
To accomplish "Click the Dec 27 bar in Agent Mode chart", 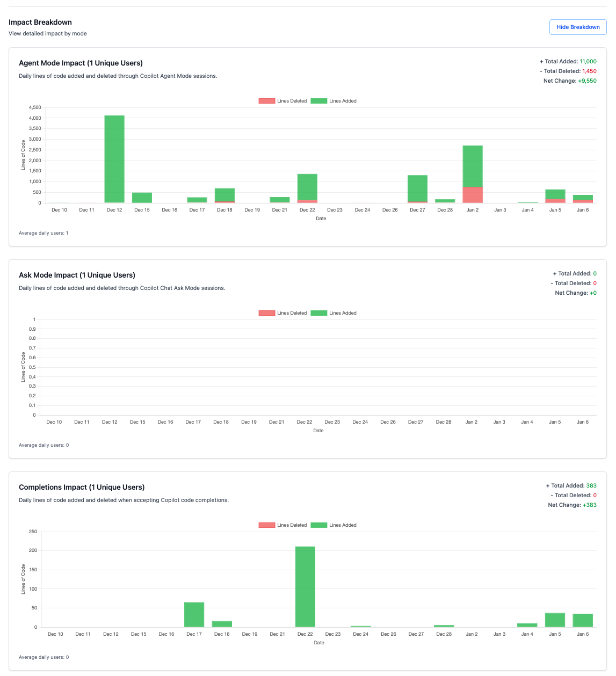I will (x=417, y=188).
